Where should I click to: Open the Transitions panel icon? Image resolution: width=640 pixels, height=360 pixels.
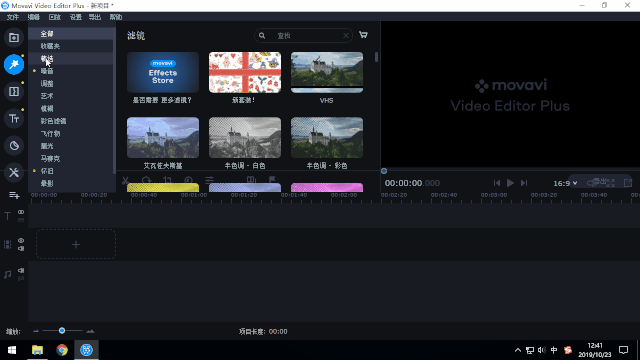click(x=14, y=91)
